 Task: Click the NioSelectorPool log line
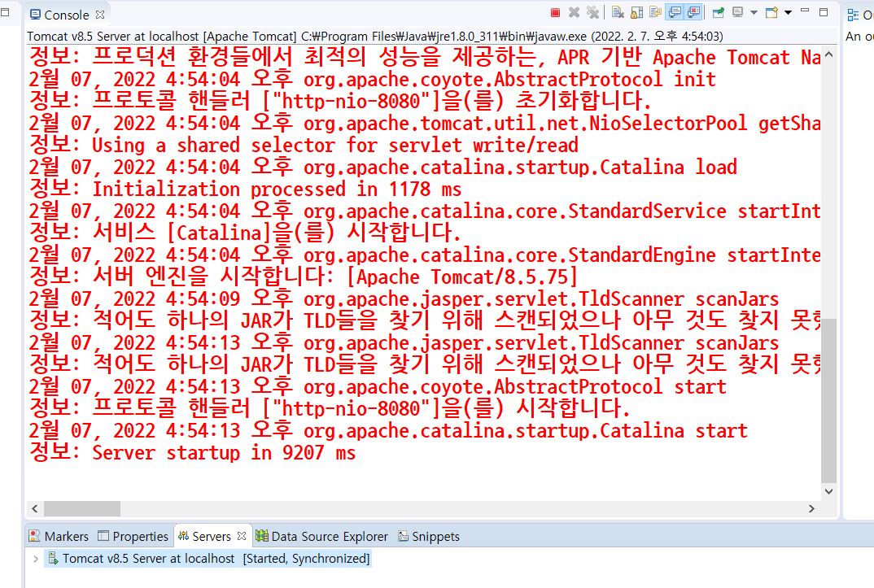click(425, 123)
